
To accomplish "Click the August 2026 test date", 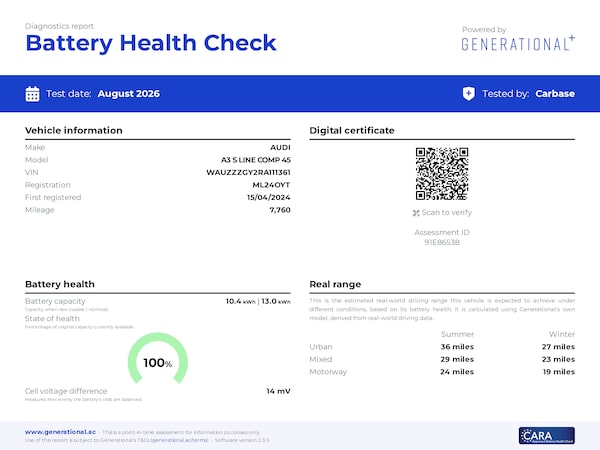I will [129, 94].
